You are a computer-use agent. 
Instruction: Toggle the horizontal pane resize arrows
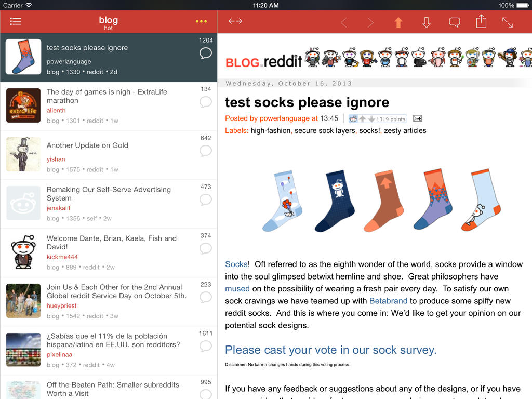(235, 21)
